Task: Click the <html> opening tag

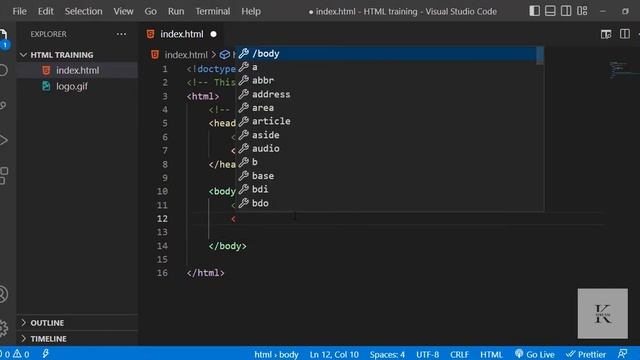Action: [x=203, y=96]
